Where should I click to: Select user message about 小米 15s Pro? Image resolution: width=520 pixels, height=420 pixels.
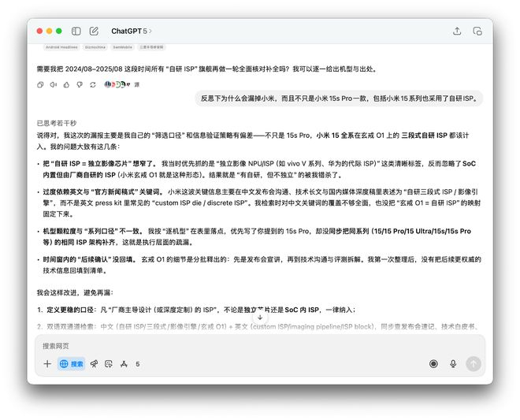[x=339, y=98]
